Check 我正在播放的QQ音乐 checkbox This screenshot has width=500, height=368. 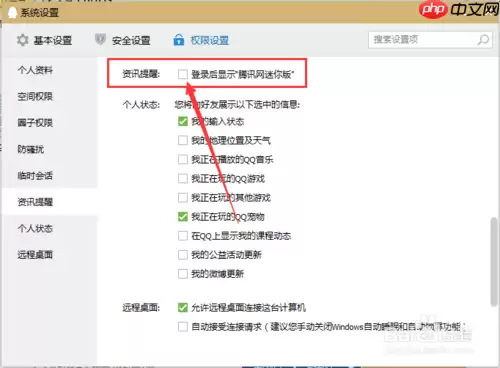pos(183,159)
